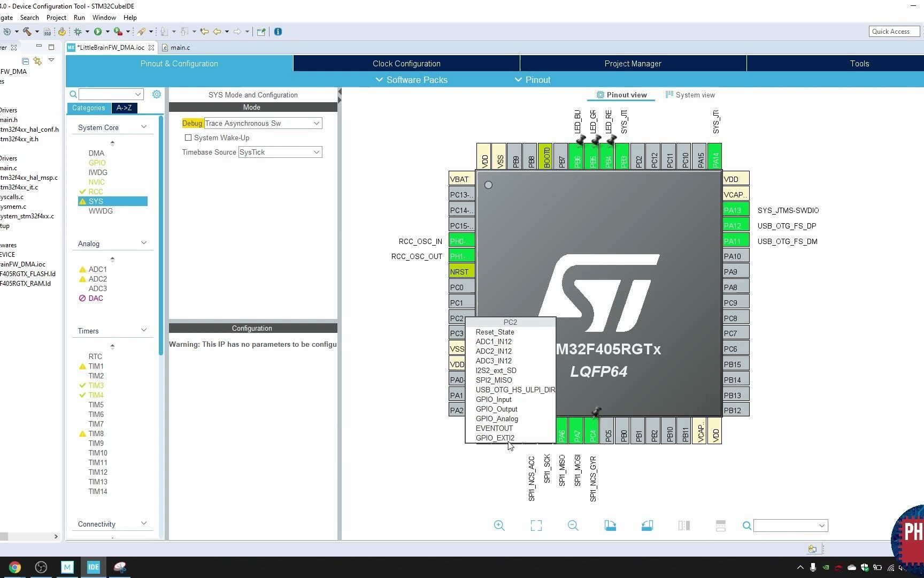Collapse All in project explorer
Image resolution: width=924 pixels, height=578 pixels.
pos(25,60)
